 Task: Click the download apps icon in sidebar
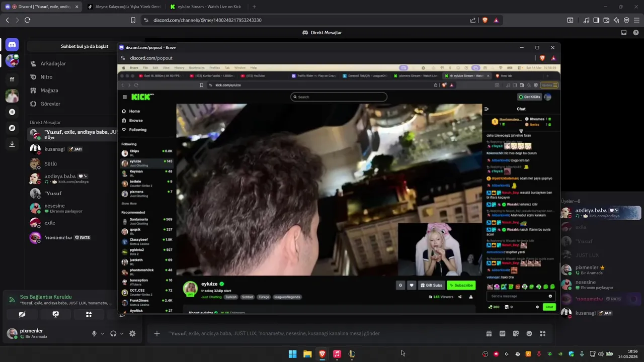12,144
